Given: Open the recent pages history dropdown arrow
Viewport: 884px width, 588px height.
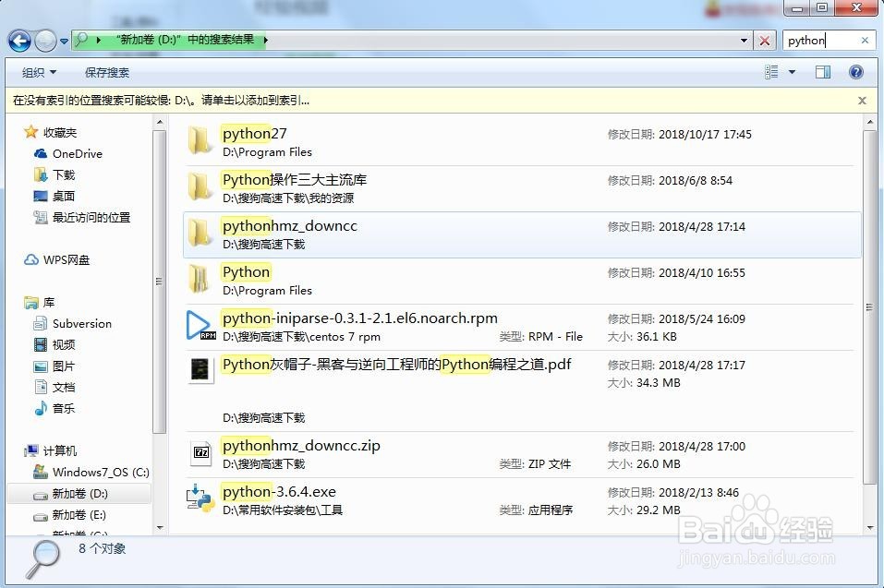Looking at the screenshot, I should 64,42.
